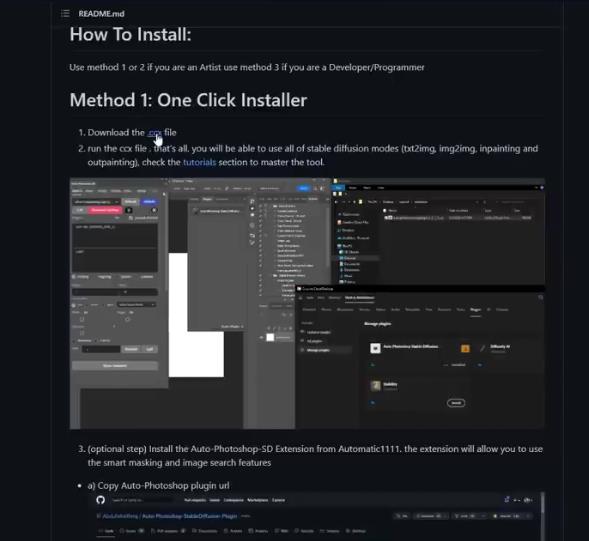Viewport: 589px width, 541px height.
Task: Follow the .ccx download link
Action: point(155,132)
